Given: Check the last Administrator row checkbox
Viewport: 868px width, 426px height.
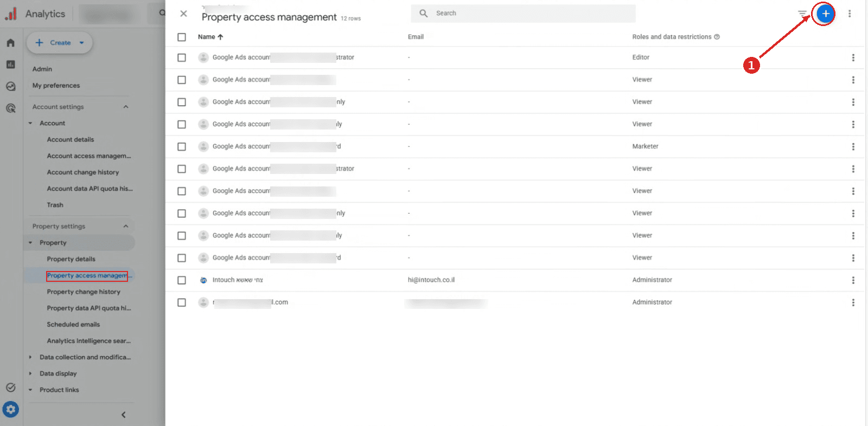Looking at the screenshot, I should (x=182, y=302).
